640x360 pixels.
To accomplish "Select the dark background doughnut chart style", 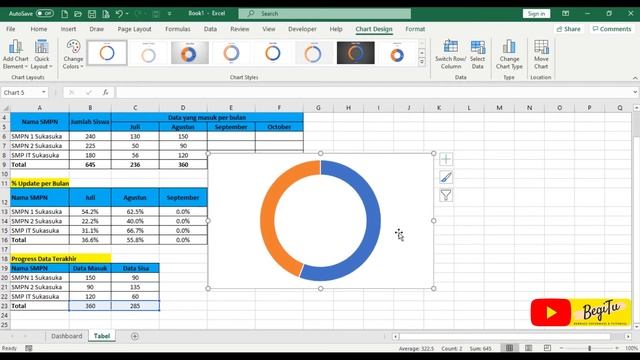I will [356, 53].
